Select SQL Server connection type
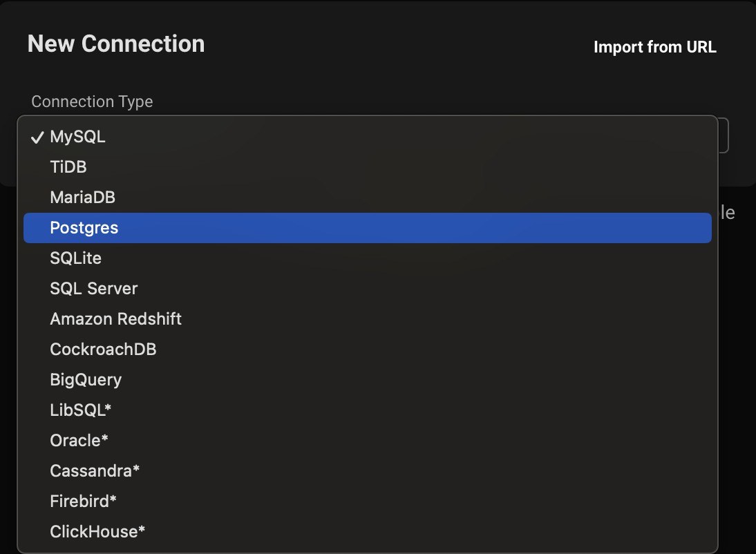 click(x=93, y=288)
